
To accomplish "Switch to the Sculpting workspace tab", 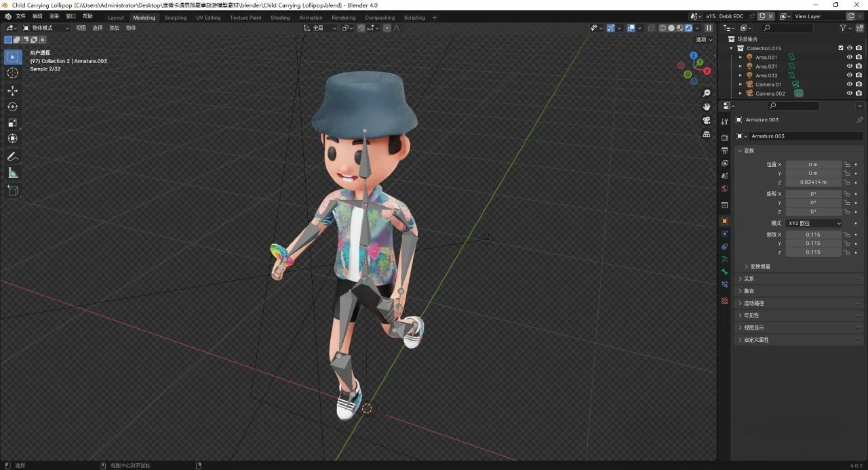I will tap(175, 18).
